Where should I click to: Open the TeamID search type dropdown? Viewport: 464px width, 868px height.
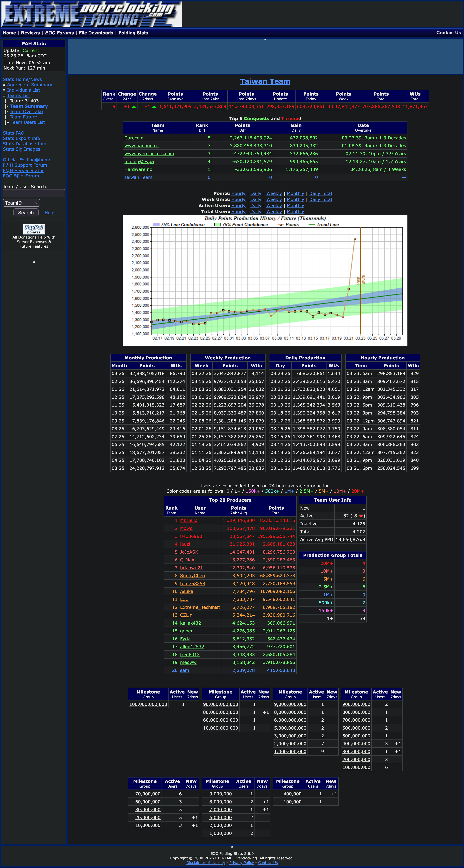(x=21, y=202)
